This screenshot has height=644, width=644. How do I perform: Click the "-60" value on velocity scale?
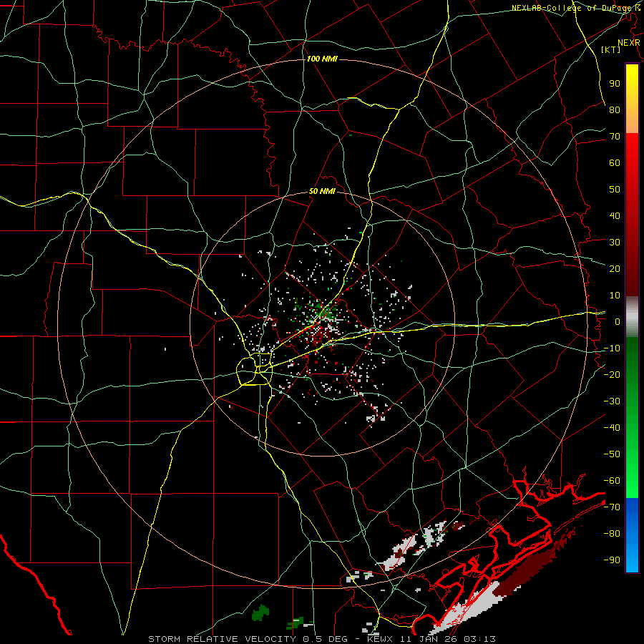(x=612, y=481)
